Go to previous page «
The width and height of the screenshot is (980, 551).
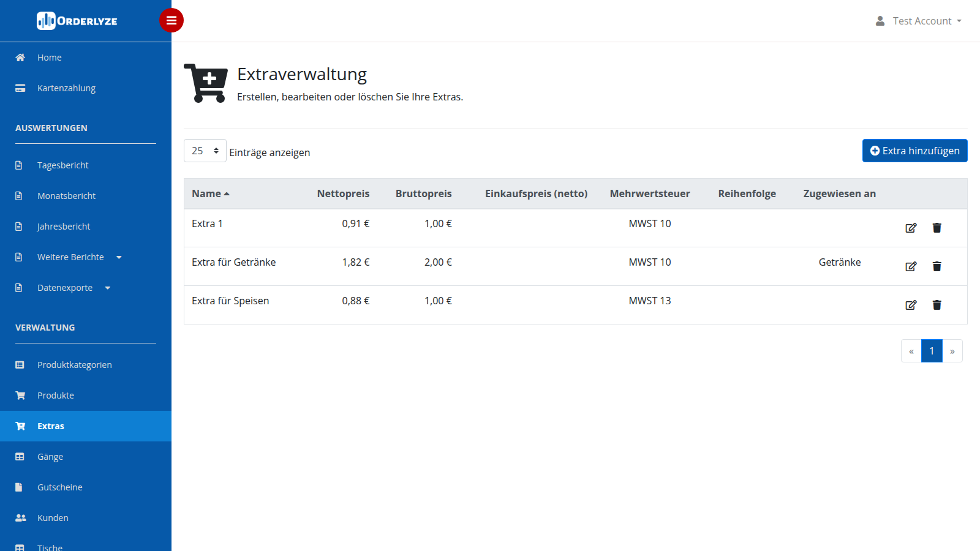coord(911,351)
